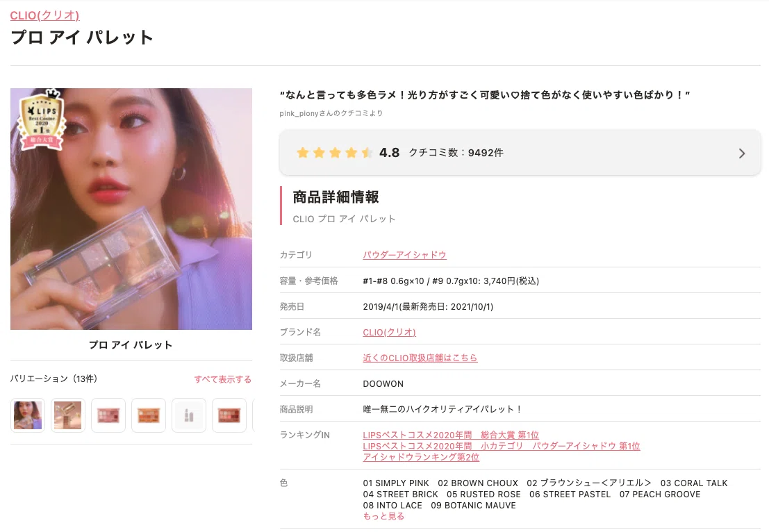The height and width of the screenshot is (532, 769).
Task: Select third variation thumbnail, pink palette
Action: [x=108, y=415]
